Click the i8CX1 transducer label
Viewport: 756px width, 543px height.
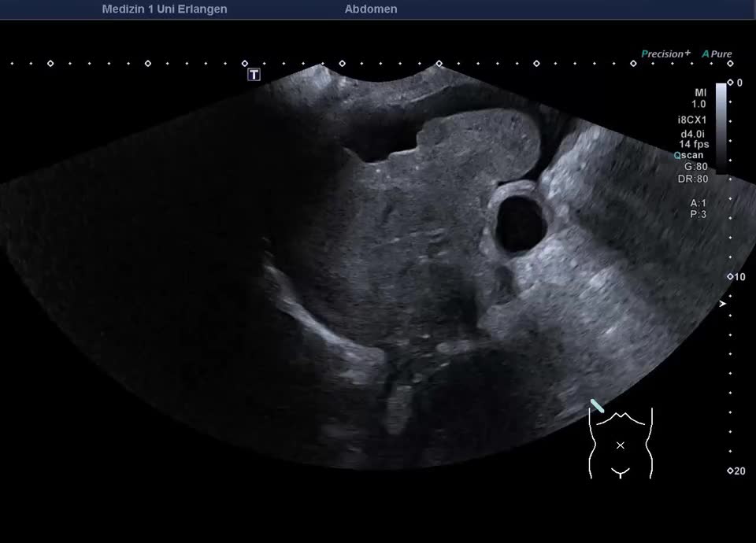692,120
